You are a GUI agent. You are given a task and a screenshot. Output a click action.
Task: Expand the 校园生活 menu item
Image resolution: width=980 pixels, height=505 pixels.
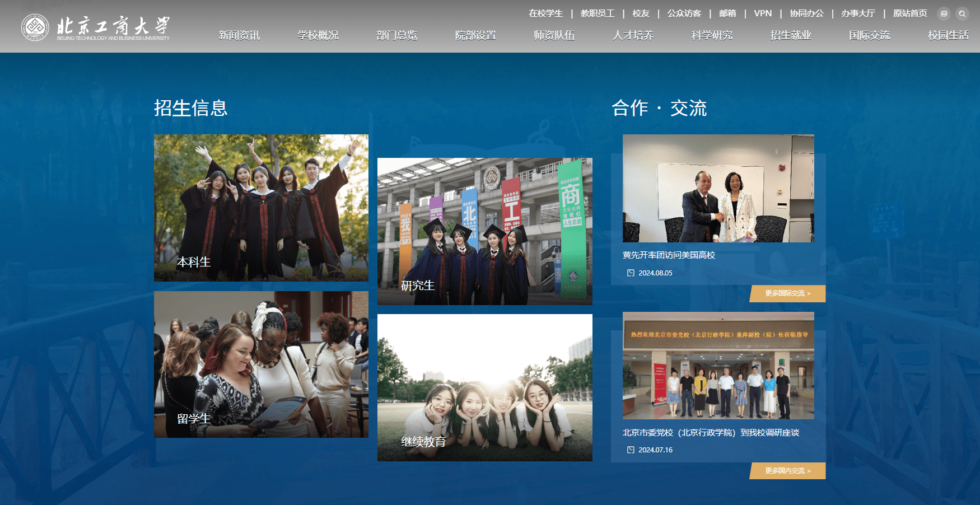[948, 35]
